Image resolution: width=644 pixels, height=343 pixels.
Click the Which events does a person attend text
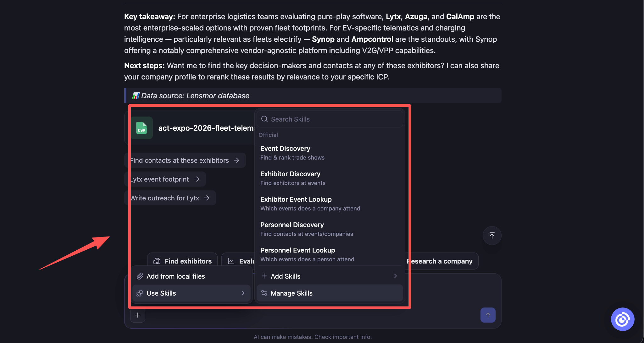[x=307, y=259]
